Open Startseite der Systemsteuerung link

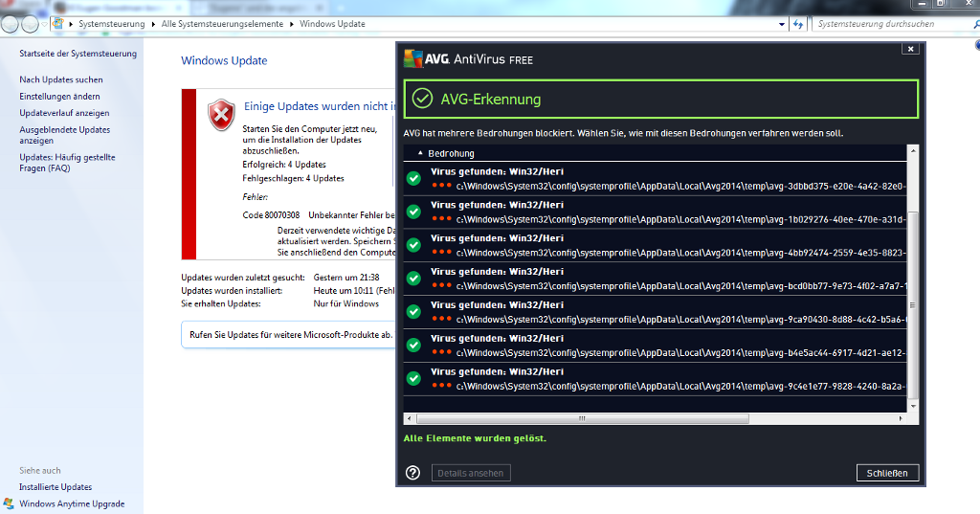point(78,54)
